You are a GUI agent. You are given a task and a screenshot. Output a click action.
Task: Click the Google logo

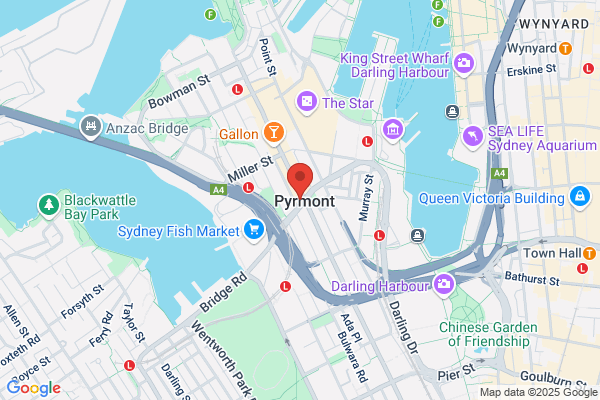(34, 388)
